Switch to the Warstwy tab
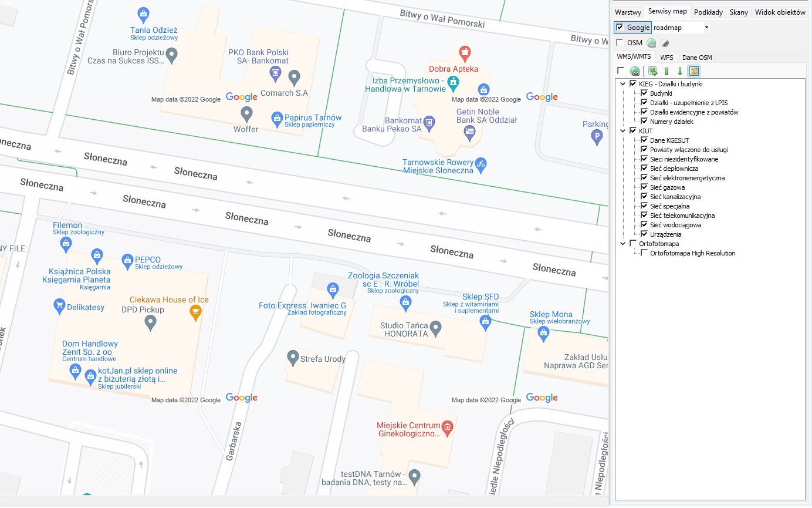The image size is (812, 508). click(628, 12)
